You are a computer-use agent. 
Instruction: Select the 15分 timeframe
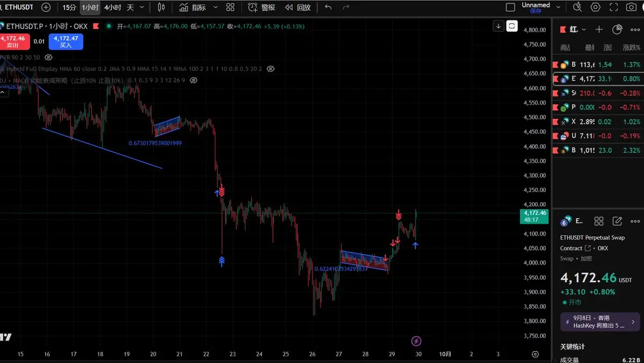69,8
